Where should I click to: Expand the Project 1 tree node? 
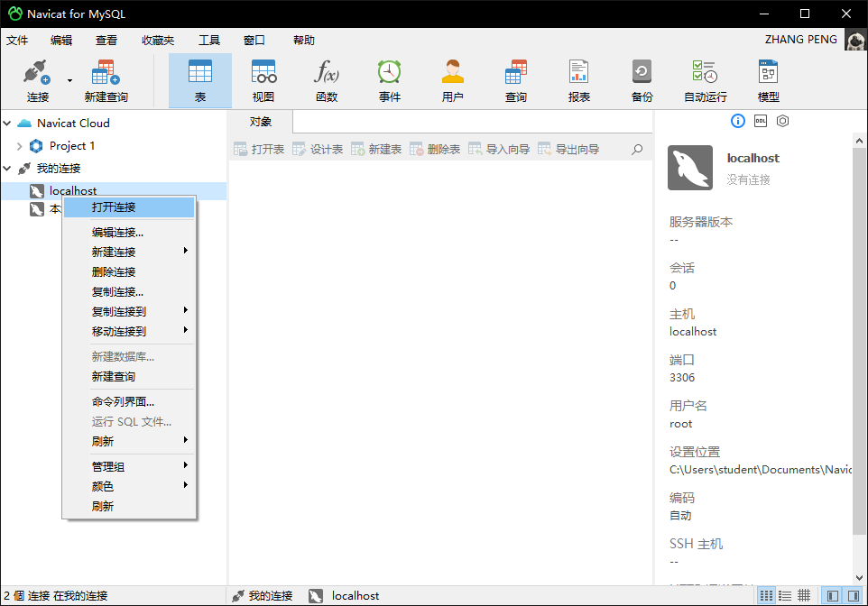20,145
